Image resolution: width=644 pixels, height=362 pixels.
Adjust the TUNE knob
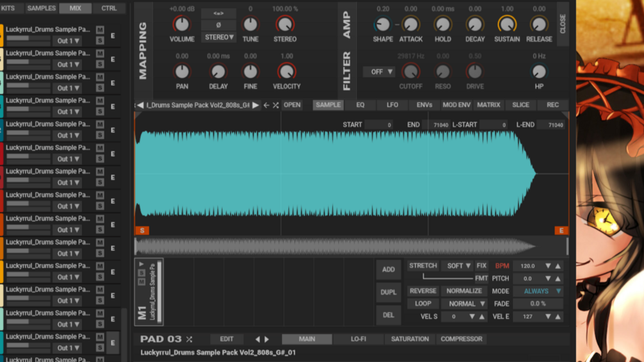click(x=250, y=24)
